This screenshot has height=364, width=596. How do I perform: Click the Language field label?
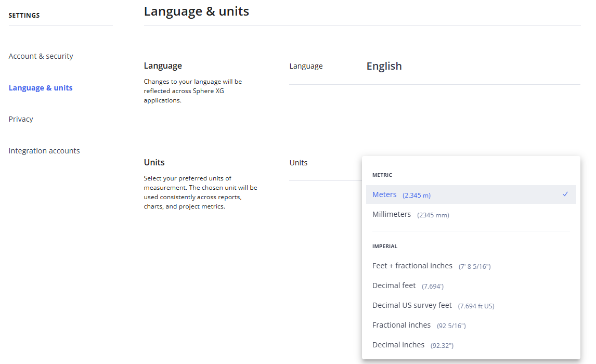(306, 66)
